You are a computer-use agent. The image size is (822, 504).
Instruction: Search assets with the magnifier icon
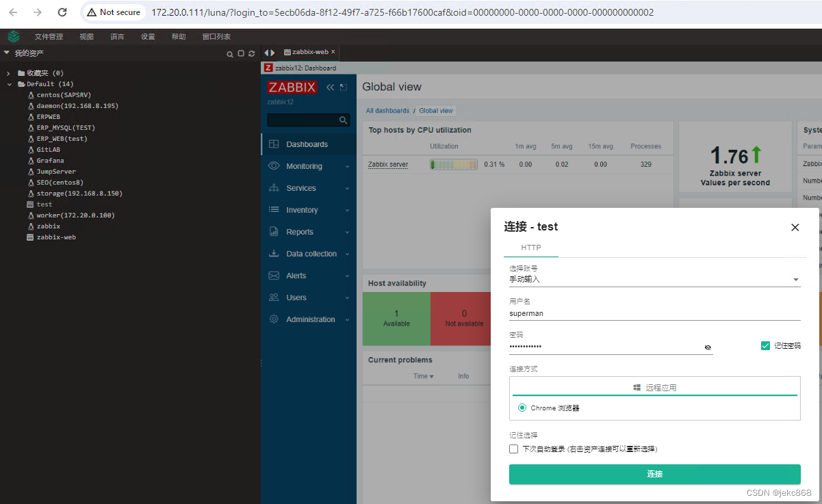pyautogui.click(x=230, y=53)
